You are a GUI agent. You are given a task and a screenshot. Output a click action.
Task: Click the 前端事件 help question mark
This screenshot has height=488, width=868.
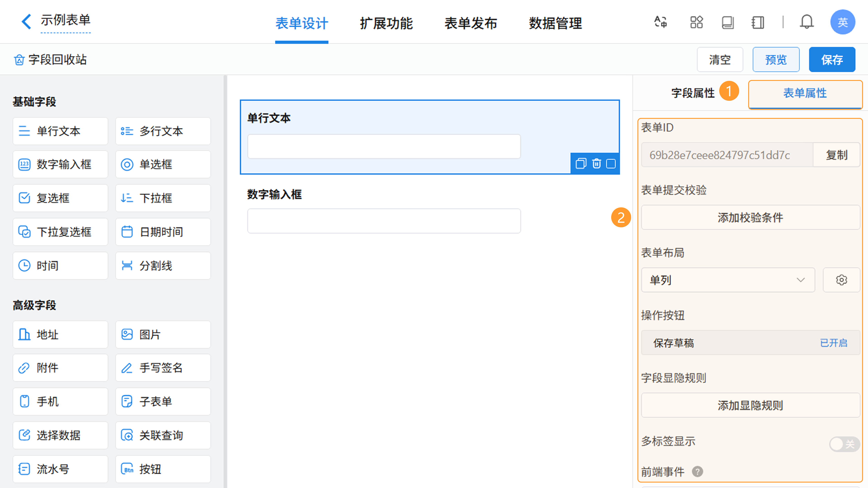pos(697,472)
